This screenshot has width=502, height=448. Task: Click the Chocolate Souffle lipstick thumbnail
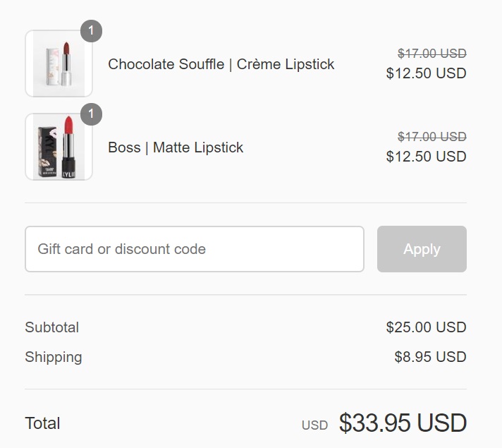point(59,63)
